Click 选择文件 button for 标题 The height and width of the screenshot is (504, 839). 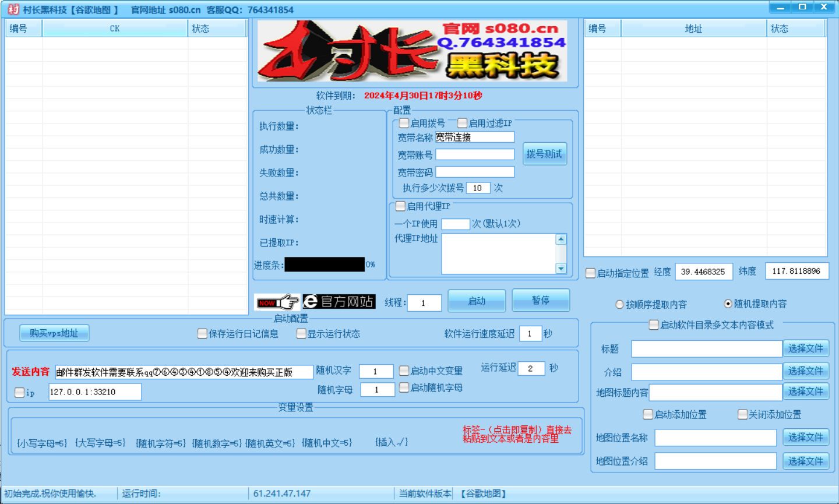point(806,348)
